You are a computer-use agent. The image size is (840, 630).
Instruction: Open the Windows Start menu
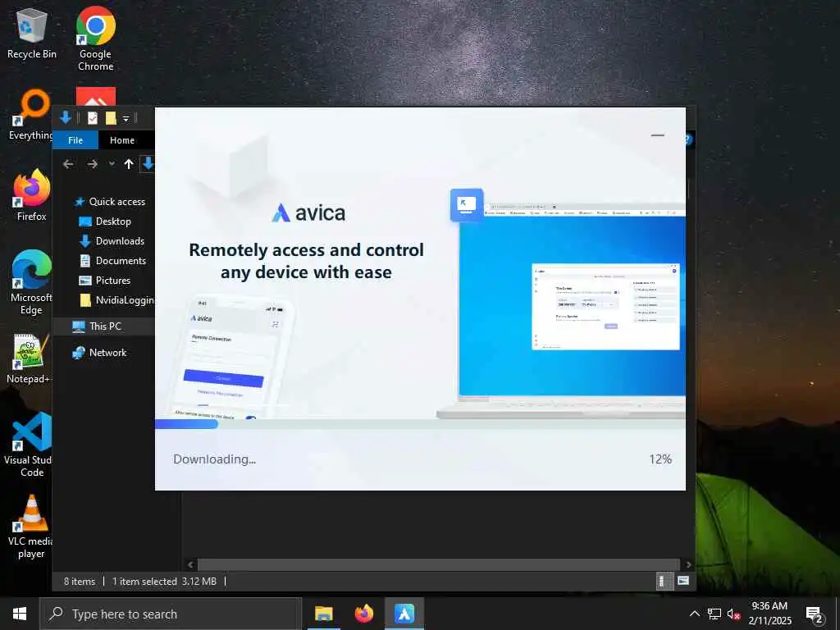click(20, 614)
